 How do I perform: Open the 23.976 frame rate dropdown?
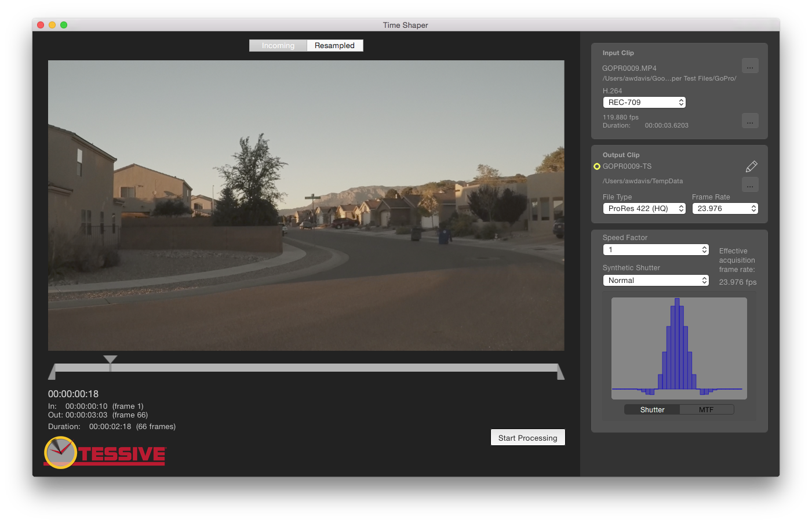click(725, 209)
